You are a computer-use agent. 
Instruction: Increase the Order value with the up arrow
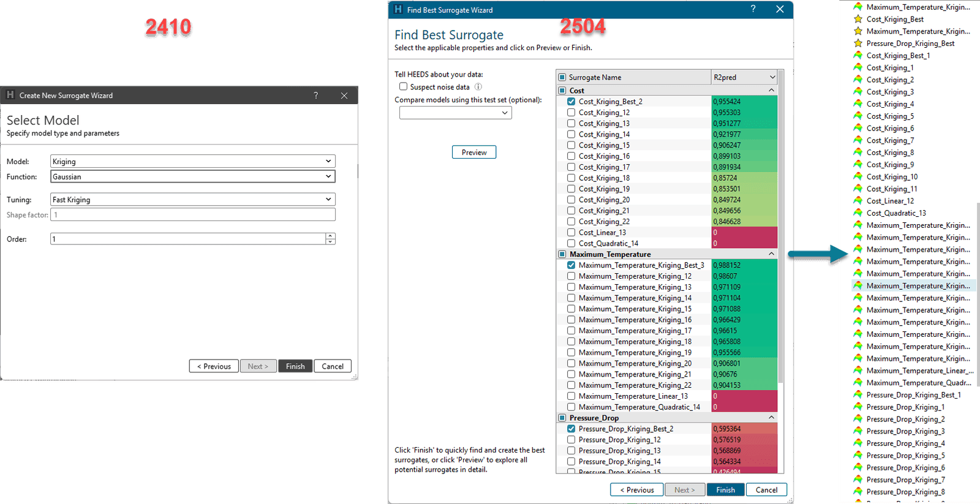[x=331, y=236]
